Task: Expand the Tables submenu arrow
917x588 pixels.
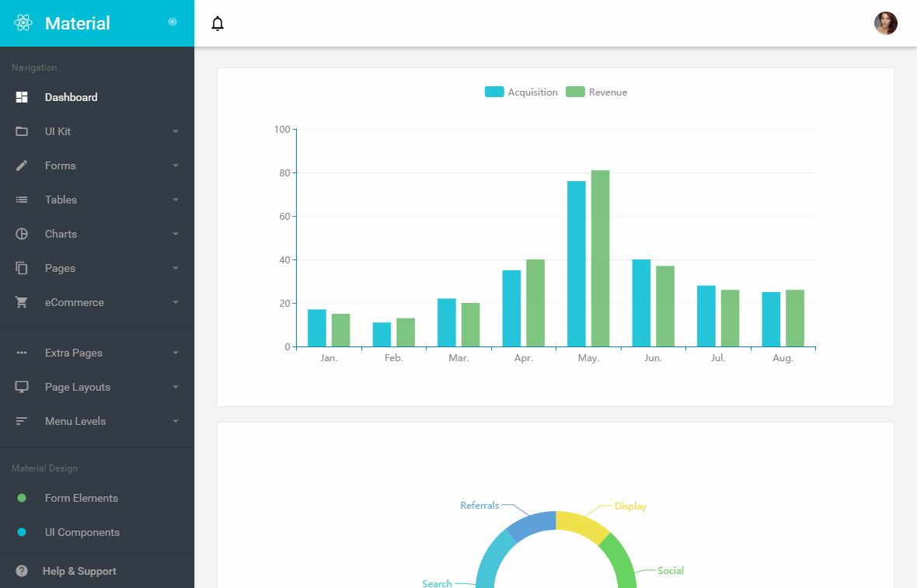Action: [176, 200]
